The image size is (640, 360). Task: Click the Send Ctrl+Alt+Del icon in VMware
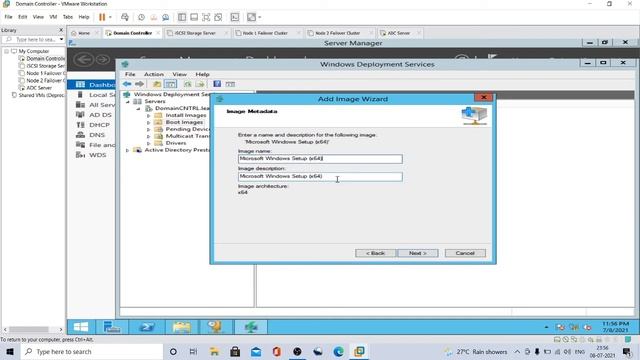point(124,17)
